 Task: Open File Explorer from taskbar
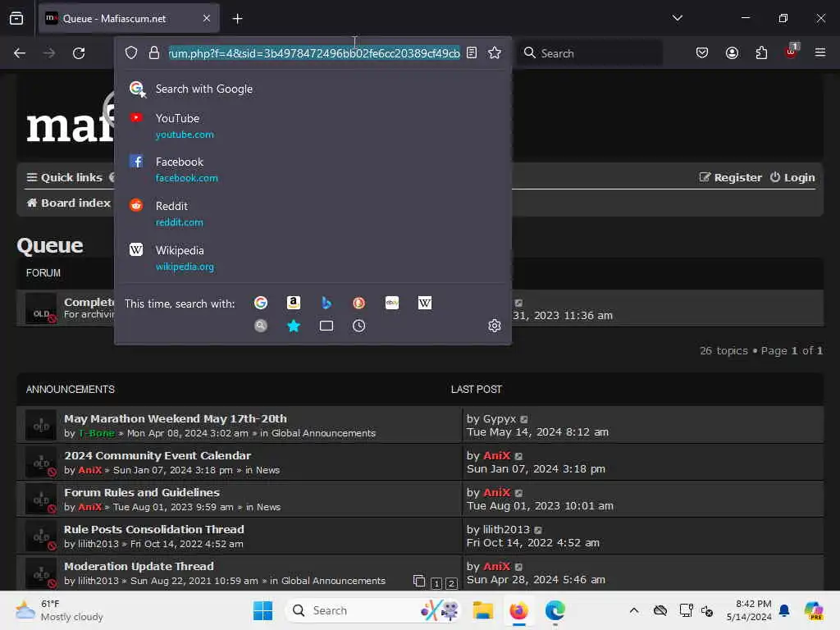pos(482,610)
